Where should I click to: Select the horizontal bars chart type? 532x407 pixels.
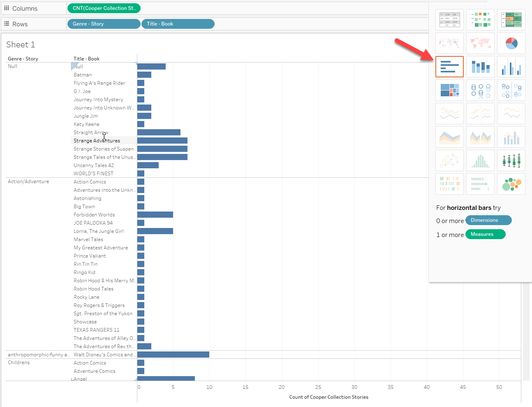[449, 67]
